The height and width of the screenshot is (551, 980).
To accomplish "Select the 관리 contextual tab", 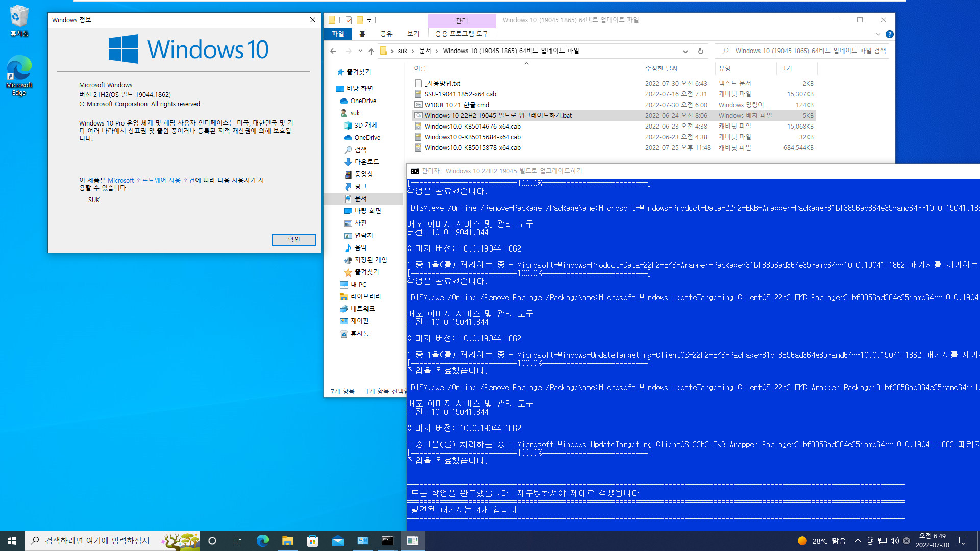I will pos(462,21).
